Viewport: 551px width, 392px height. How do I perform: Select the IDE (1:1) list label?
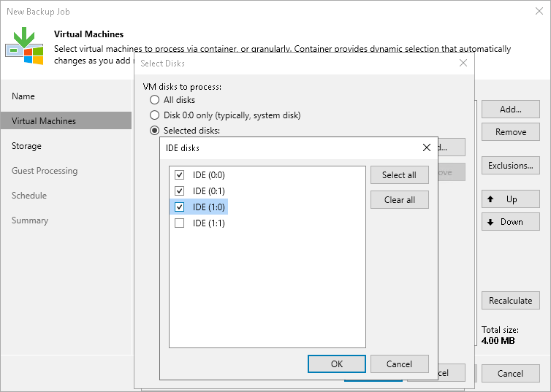click(x=209, y=223)
